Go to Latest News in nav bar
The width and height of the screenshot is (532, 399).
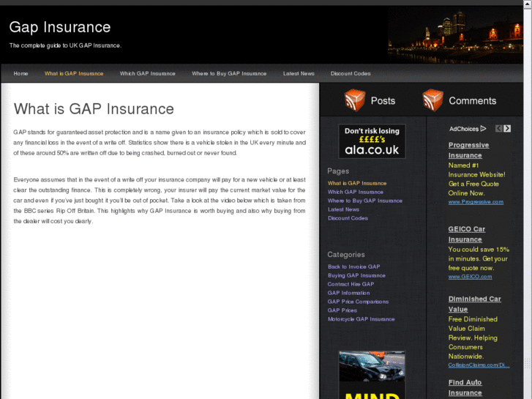click(x=299, y=73)
